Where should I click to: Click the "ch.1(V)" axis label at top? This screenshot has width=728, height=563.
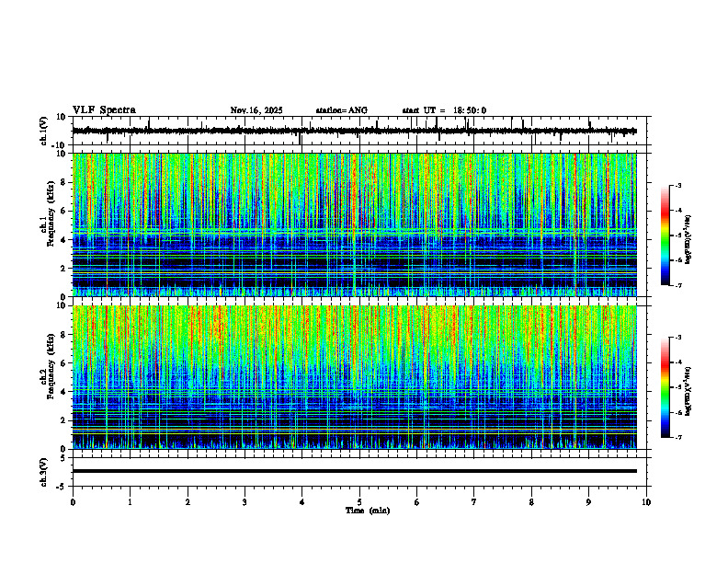coord(44,131)
